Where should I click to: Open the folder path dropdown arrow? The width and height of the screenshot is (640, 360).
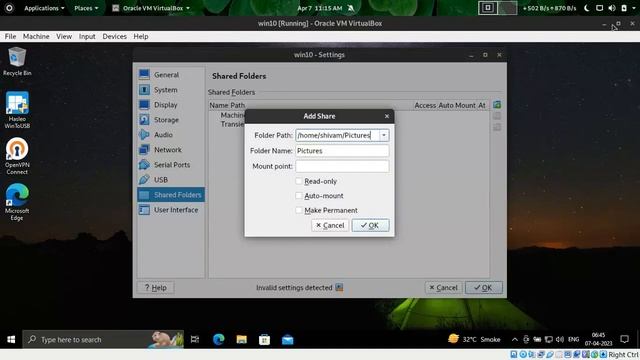[384, 135]
